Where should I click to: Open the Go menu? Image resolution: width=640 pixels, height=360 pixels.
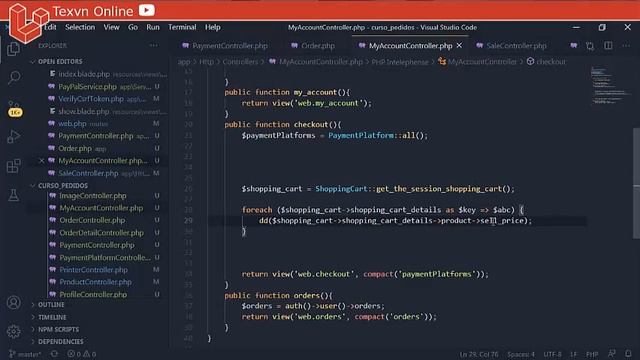pyautogui.click(x=133, y=27)
